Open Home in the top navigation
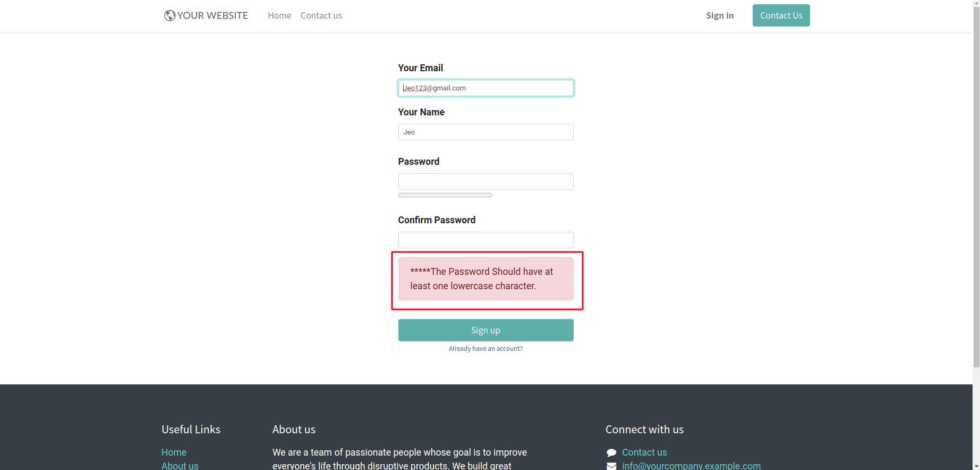The image size is (980, 470). pyautogui.click(x=279, y=15)
